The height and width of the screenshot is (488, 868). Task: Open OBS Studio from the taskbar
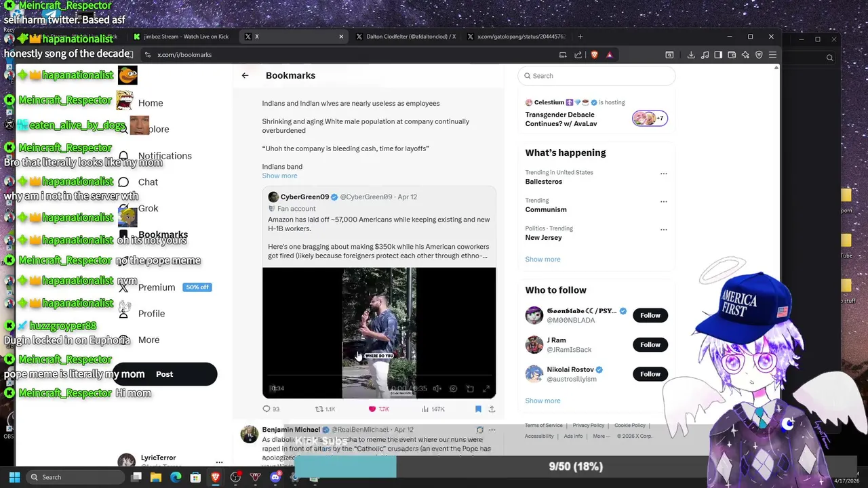(x=235, y=477)
